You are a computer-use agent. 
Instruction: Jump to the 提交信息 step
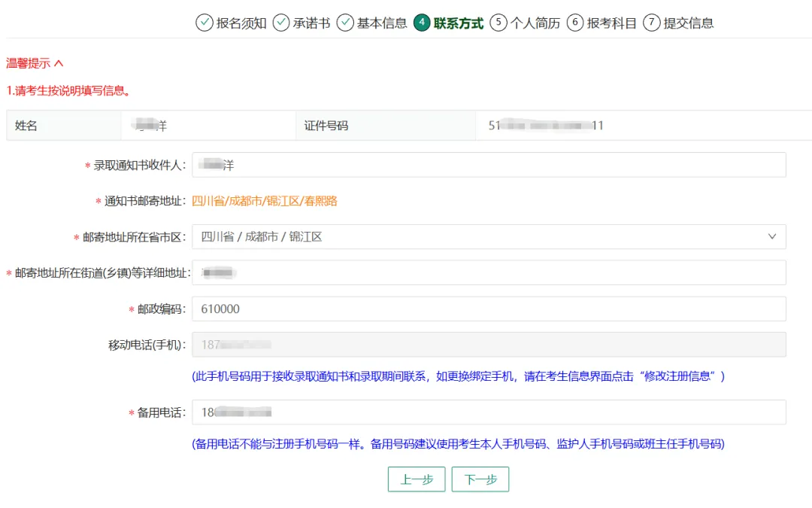click(x=689, y=23)
